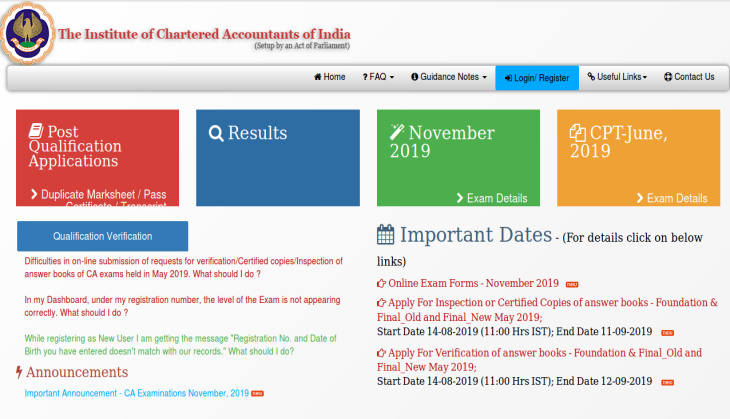Click chevron before Duplicate Marksheet
This screenshot has height=419, width=730.
click(34, 194)
